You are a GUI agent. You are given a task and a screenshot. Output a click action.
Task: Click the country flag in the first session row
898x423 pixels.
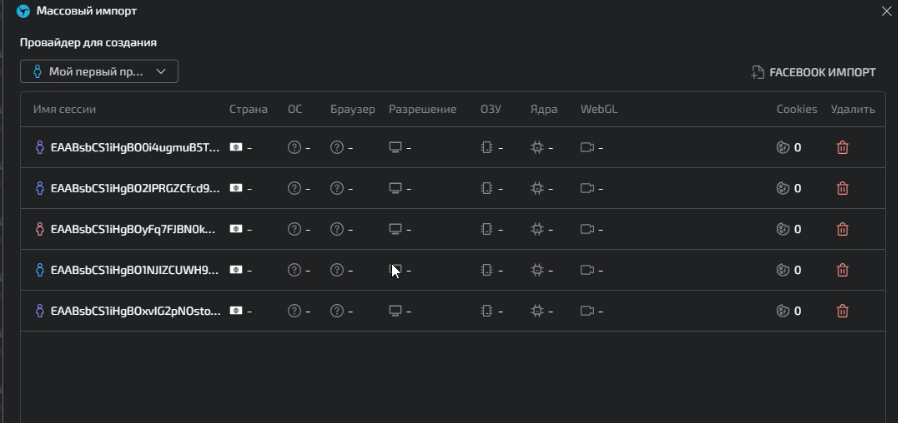click(235, 147)
